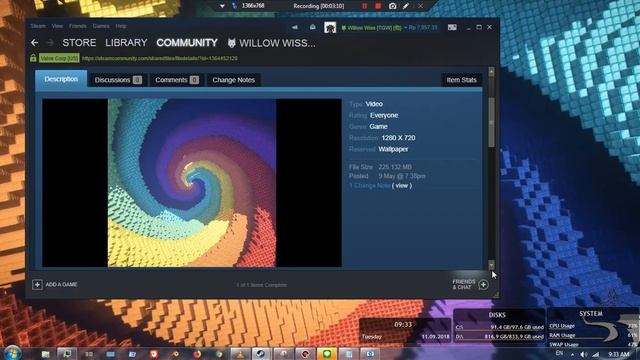Open the Friends menu in Steam
The width and height of the screenshot is (640, 360).
[x=78, y=26]
